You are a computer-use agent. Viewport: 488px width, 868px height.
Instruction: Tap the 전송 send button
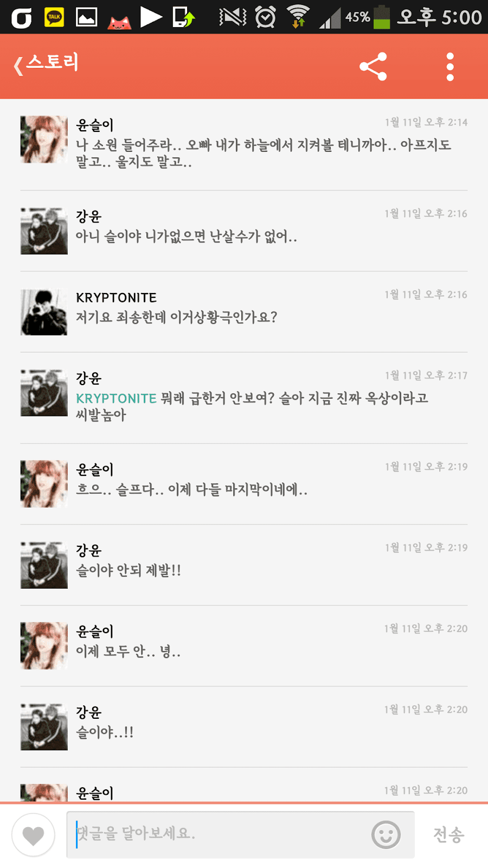pos(448,834)
